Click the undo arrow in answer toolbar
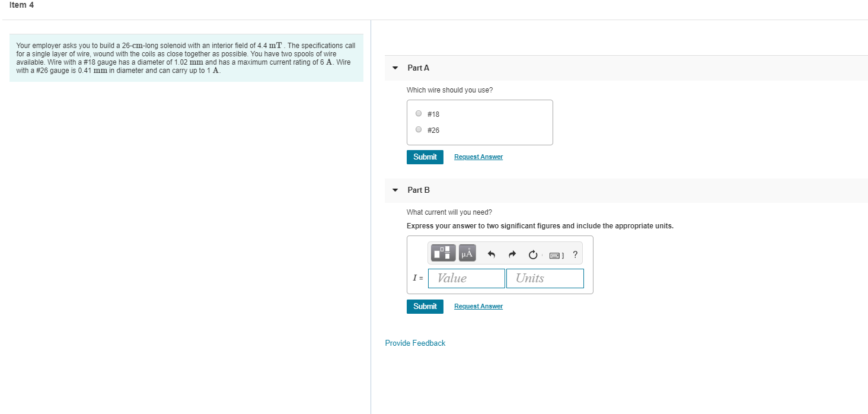868x414 pixels. (x=491, y=254)
